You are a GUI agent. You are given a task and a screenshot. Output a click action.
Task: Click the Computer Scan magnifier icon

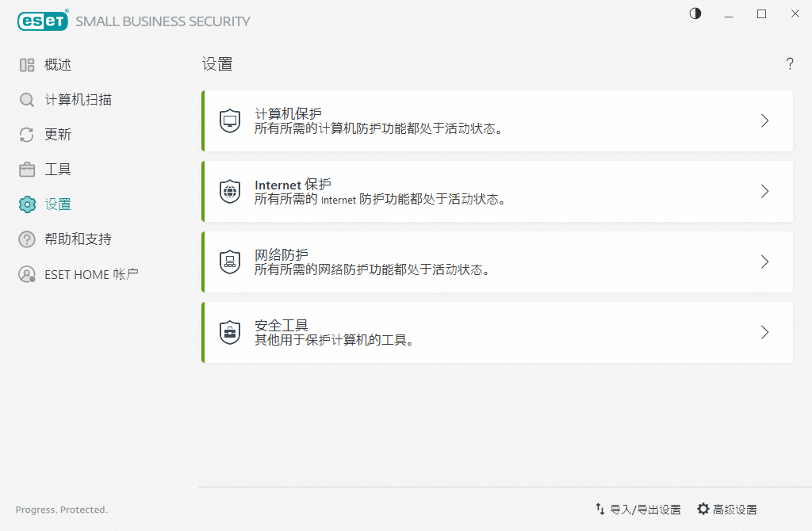click(27, 100)
